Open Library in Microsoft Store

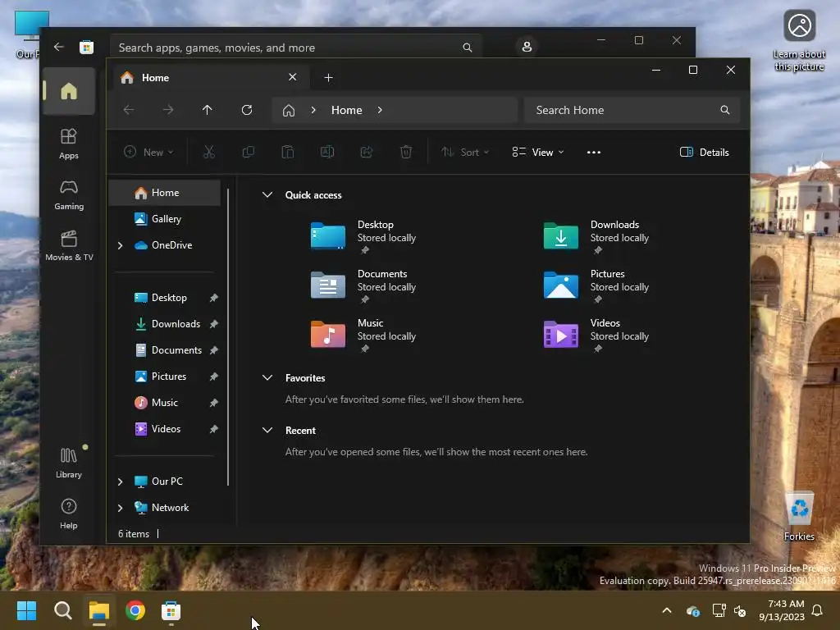69,463
